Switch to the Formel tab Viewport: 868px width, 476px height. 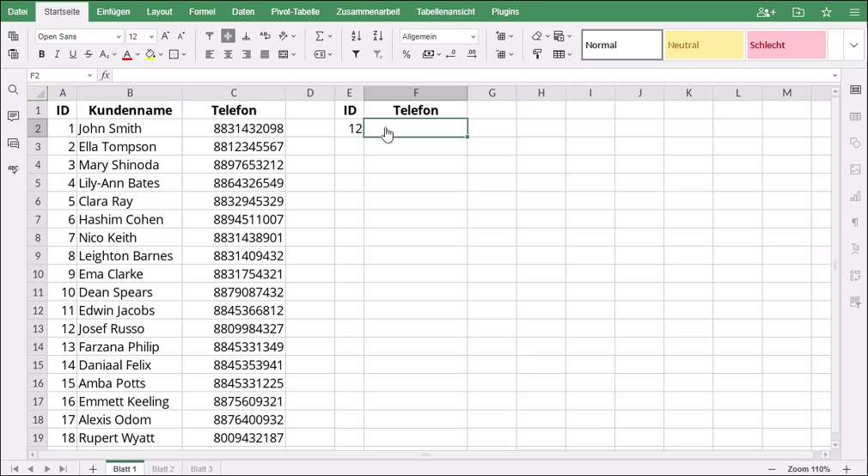point(202,12)
